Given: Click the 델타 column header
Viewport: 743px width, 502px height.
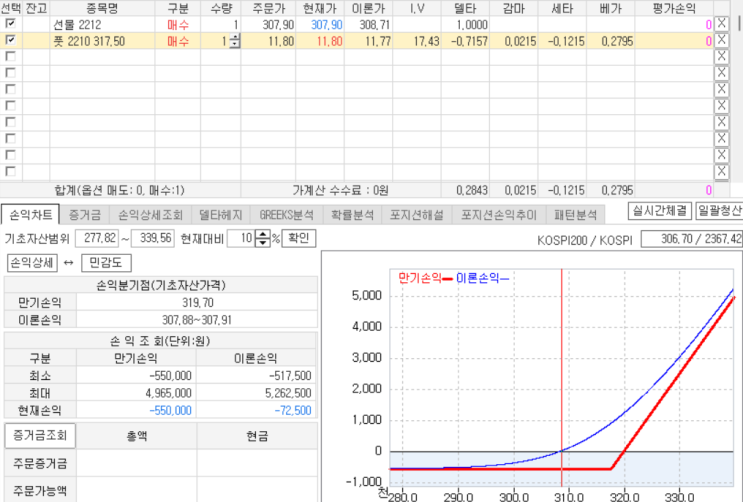Looking at the screenshot, I should pos(465,8).
